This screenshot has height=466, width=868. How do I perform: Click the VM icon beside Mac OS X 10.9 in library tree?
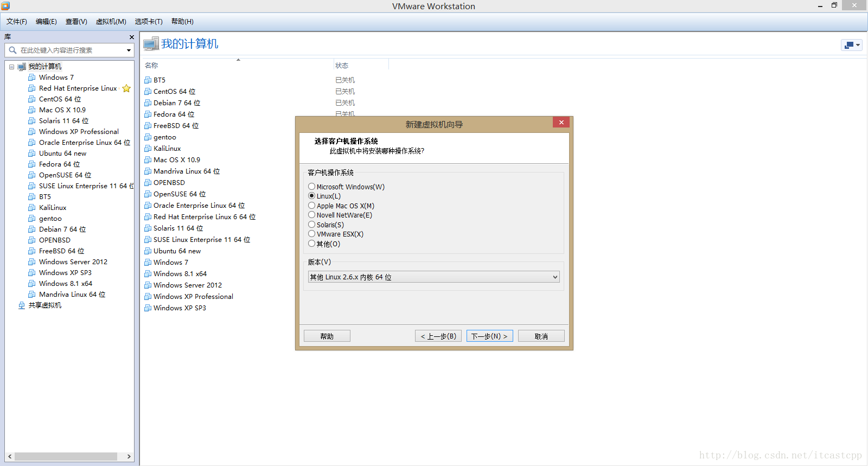pyautogui.click(x=32, y=110)
